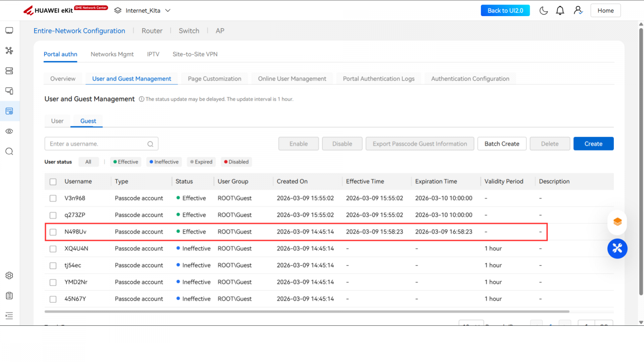Screen dimensions: 644x362
Task: Click the orange layers floating icon
Action: click(617, 222)
